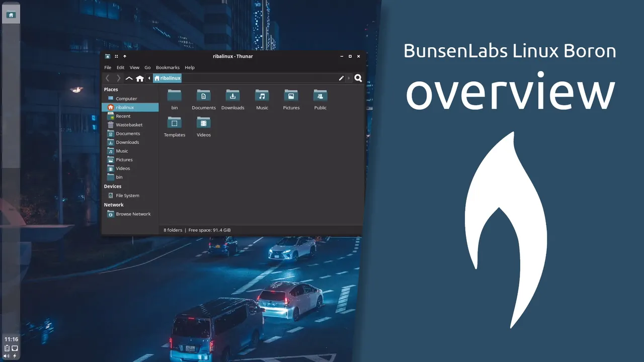Click the status bar text '8 folders'

[173, 230]
